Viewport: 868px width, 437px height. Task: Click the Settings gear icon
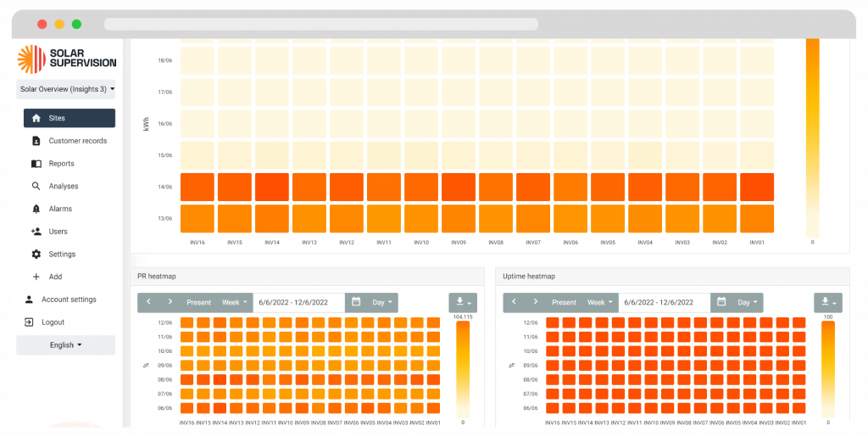[36, 255]
